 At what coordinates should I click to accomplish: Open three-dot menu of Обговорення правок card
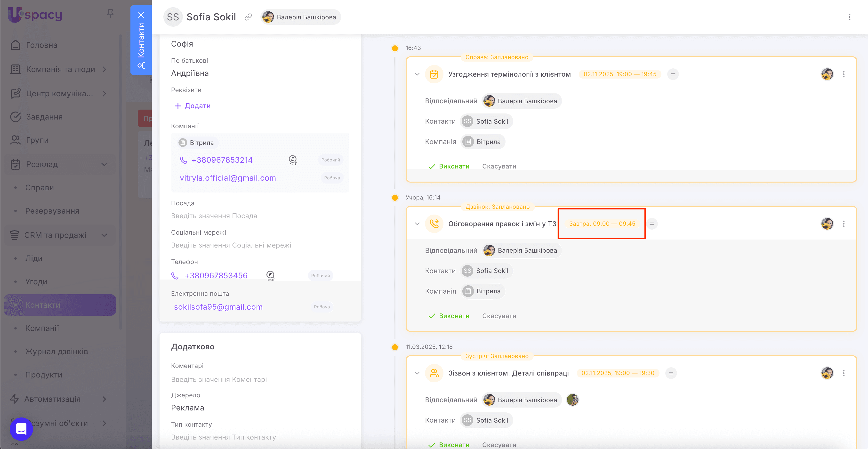pos(844,224)
